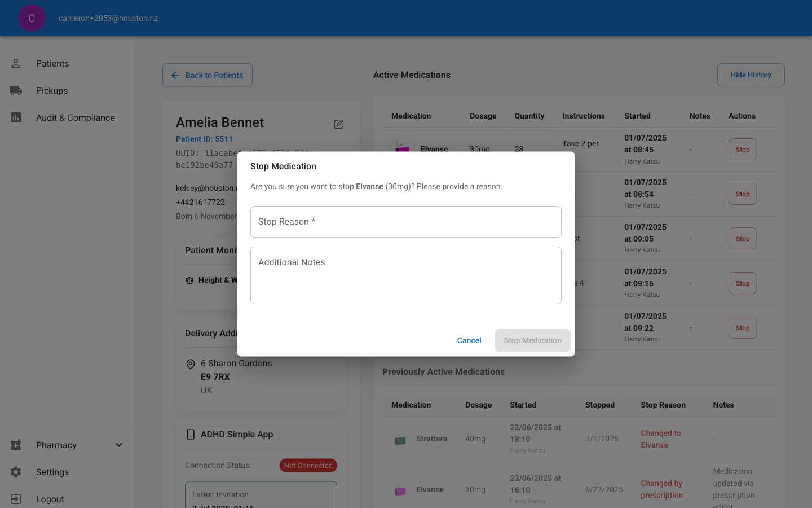Image resolution: width=812 pixels, height=508 pixels.
Task: Open the Pharmacy menu item
Action: pyautogui.click(x=68, y=445)
